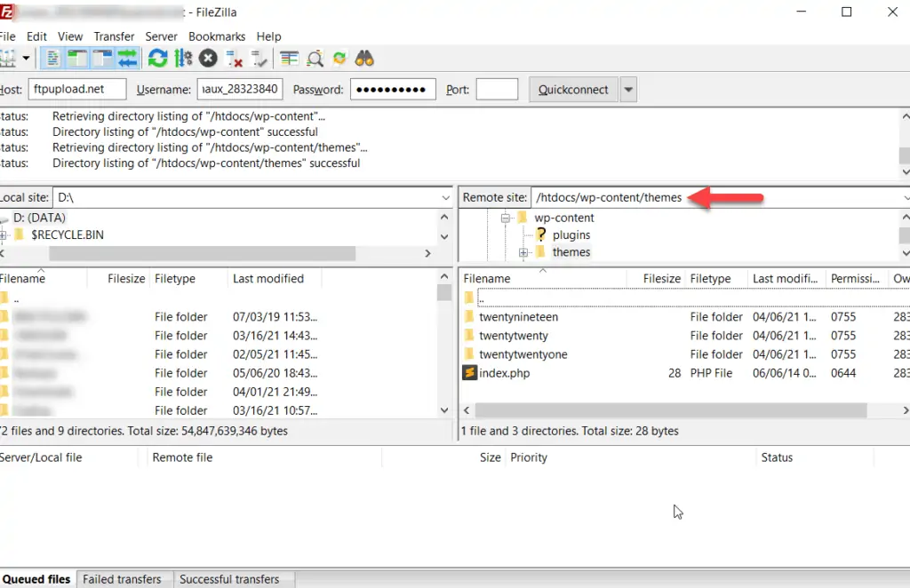910x588 pixels.
Task: Select $RECYCLE.BIN folder in local tree
Action: [x=68, y=234]
